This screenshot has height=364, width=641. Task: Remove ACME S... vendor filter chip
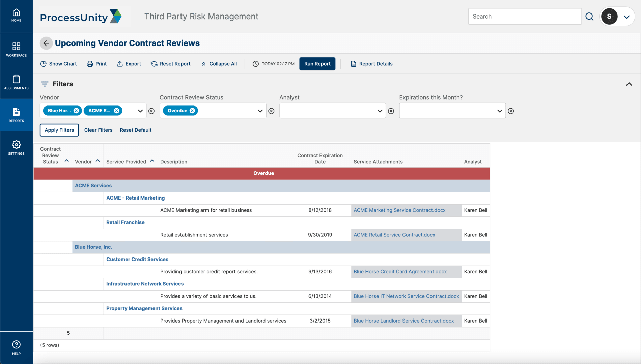[x=116, y=111]
